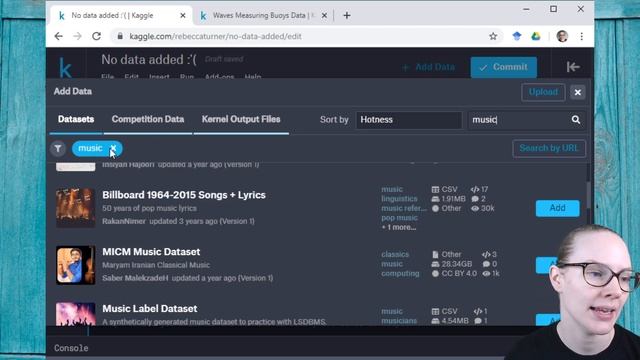Click the Search by URL button
Image resolution: width=640 pixels, height=360 pixels.
[x=549, y=148]
